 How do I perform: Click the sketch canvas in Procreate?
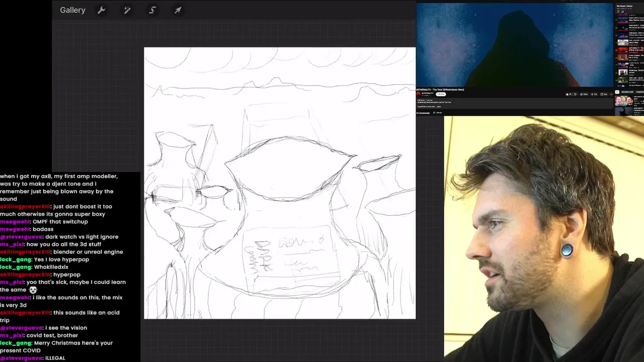point(280,183)
